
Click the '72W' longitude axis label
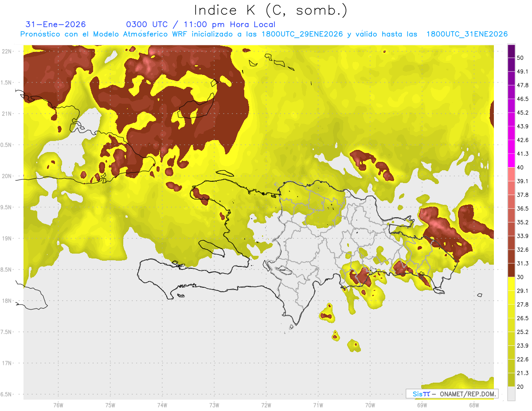coord(266,405)
